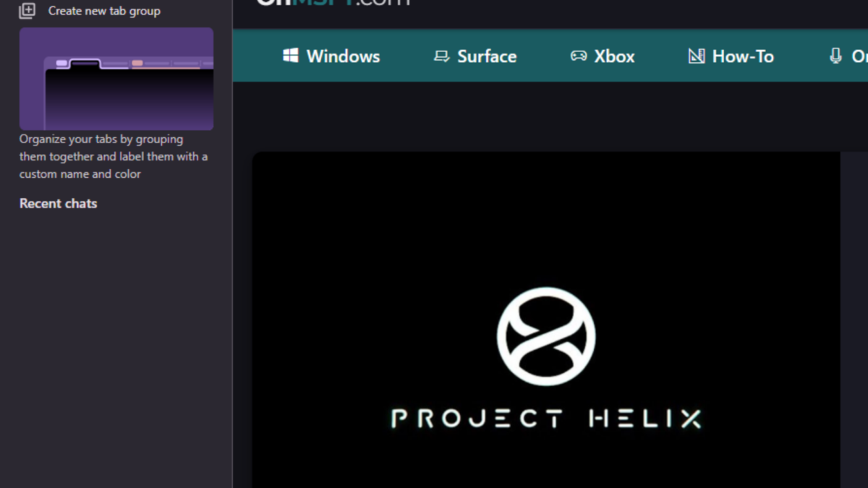Select the adjacent article card at right edge

[x=854, y=318]
